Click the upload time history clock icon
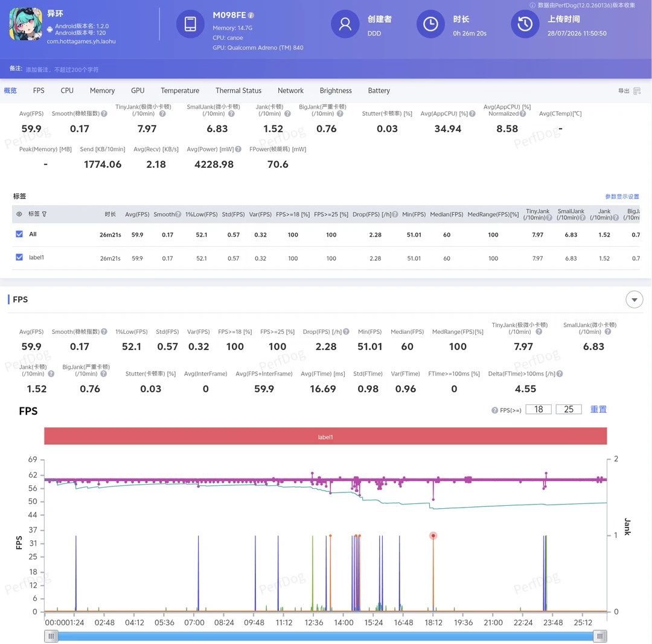This screenshot has width=652, height=644. point(525,24)
